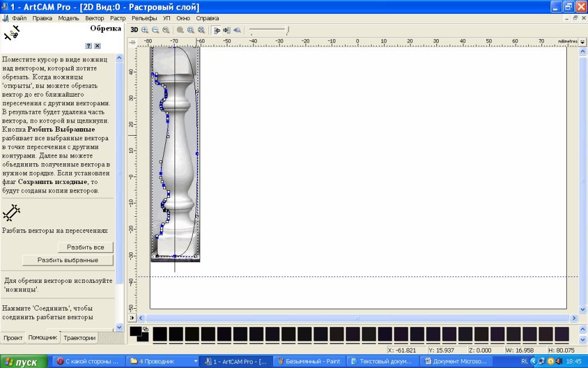This screenshot has width=588, height=368.
Task: Click the assistant panel scroll up arrow
Action: pos(119,58)
